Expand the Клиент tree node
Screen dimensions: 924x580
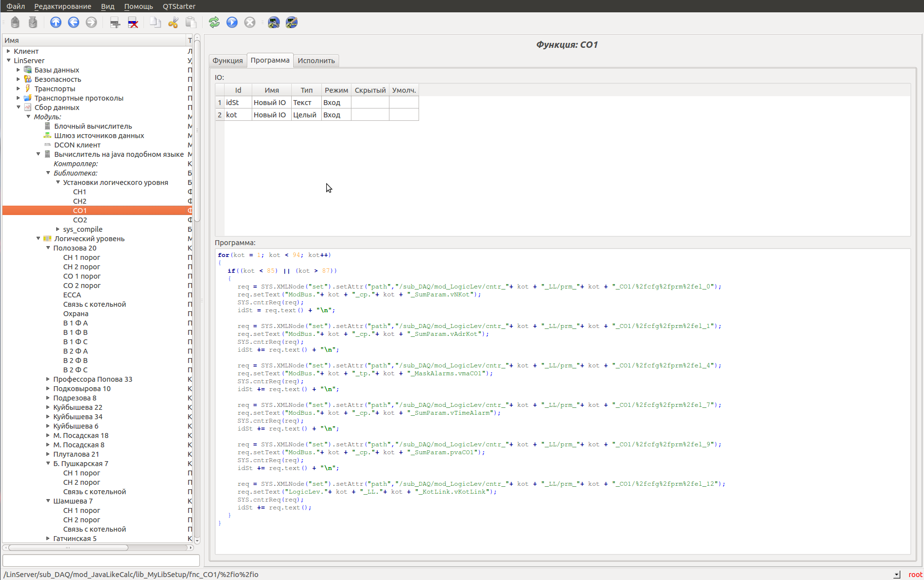pos(8,51)
